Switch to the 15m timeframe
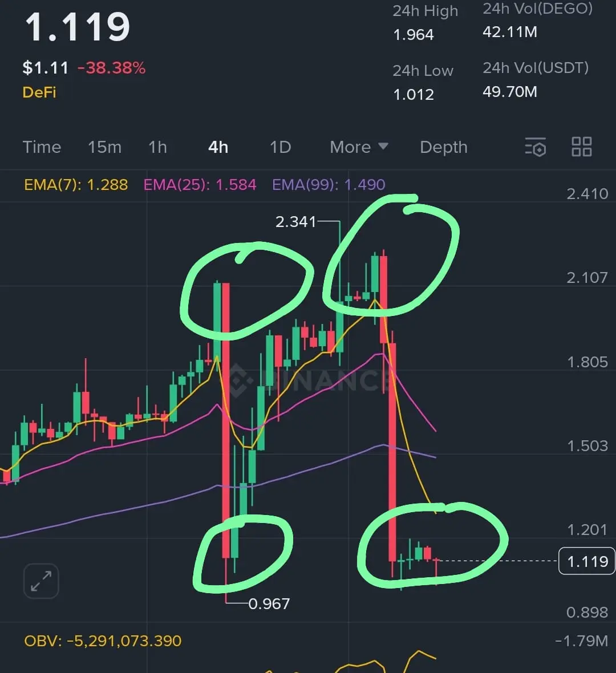Image resolution: width=616 pixels, height=673 pixels. pos(104,147)
